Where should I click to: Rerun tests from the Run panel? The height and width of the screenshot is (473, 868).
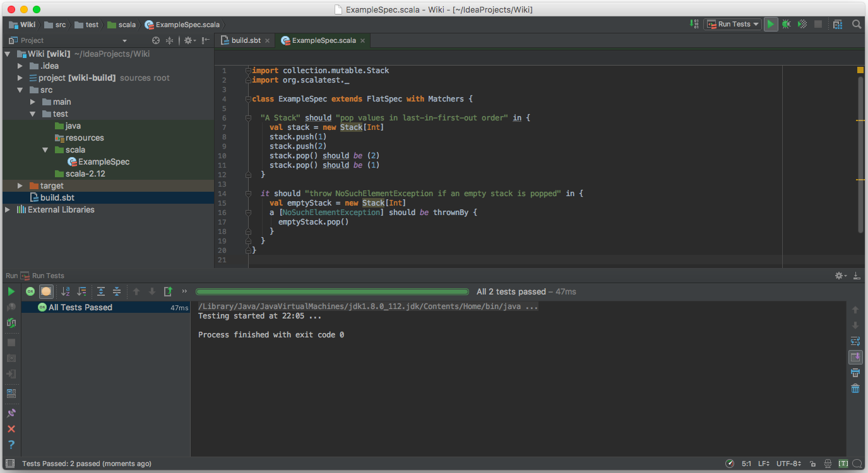(11, 291)
